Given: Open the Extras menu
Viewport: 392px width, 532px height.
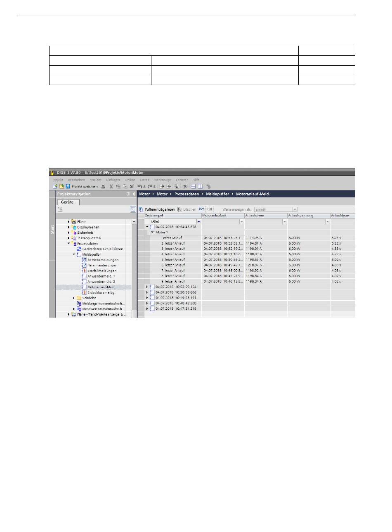Looking at the screenshot, I should 145,180.
